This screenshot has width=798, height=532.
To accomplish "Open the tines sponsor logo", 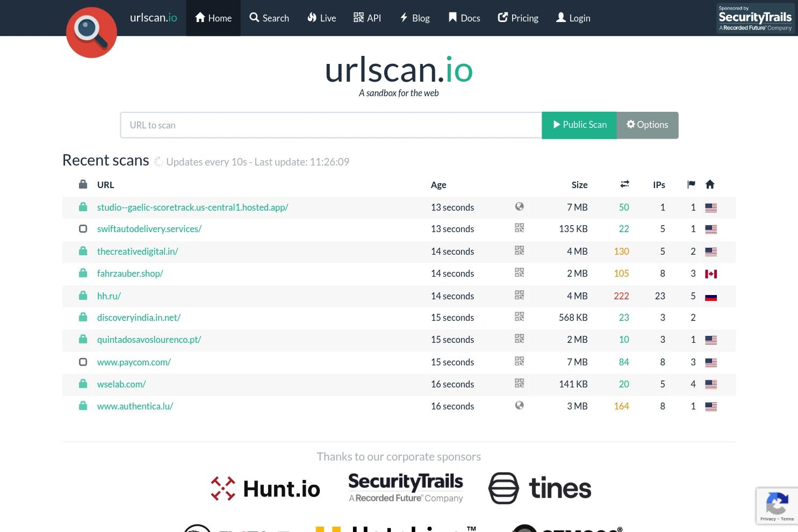I will (540, 488).
